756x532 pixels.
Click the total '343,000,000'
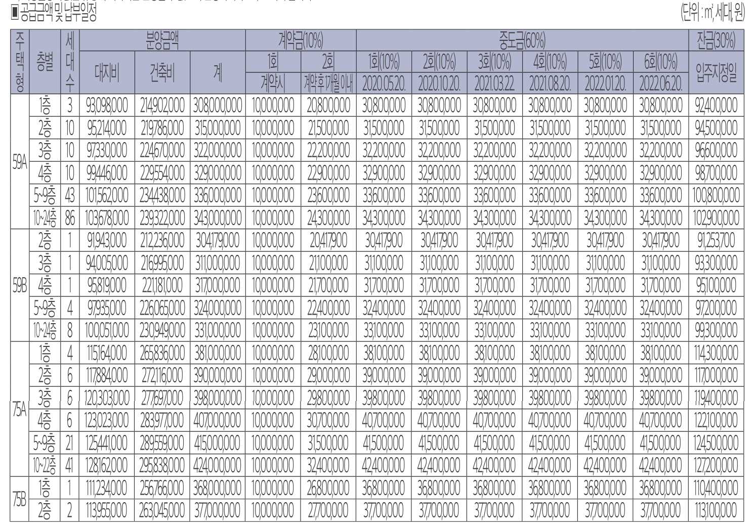tap(218, 218)
